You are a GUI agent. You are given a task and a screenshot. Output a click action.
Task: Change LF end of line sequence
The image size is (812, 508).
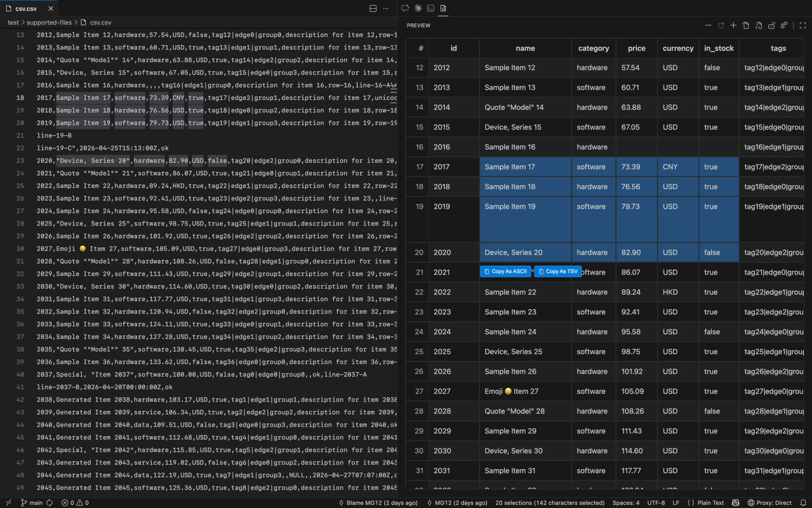point(676,503)
